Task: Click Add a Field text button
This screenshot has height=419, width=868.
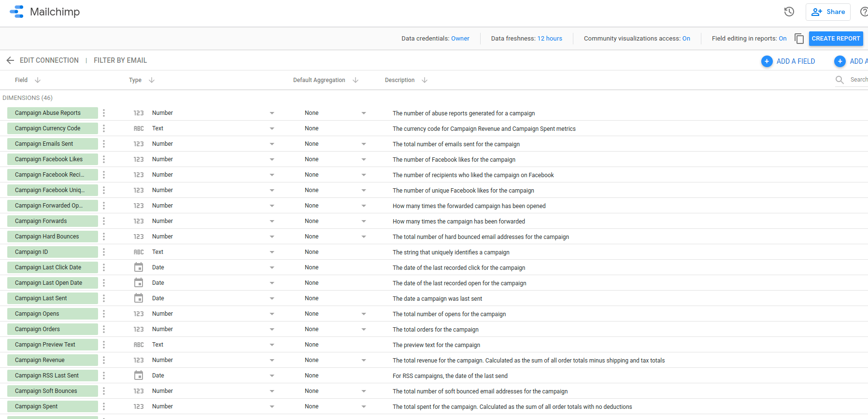Action: [796, 61]
